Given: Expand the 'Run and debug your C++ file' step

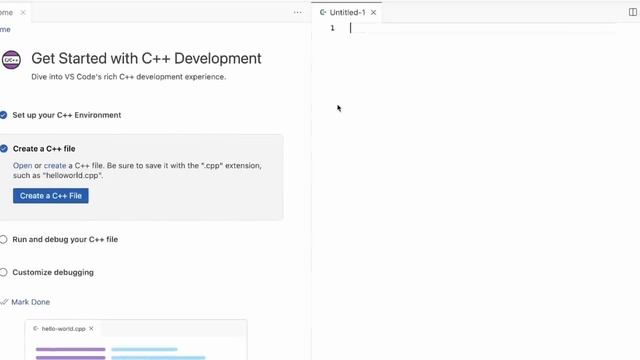Looking at the screenshot, I should pos(65,240).
